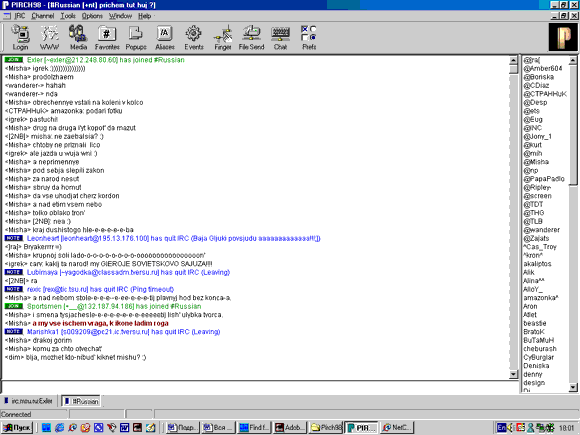Switch to the NetC... taskbar window
The width and height of the screenshot is (580, 435).
point(397,428)
